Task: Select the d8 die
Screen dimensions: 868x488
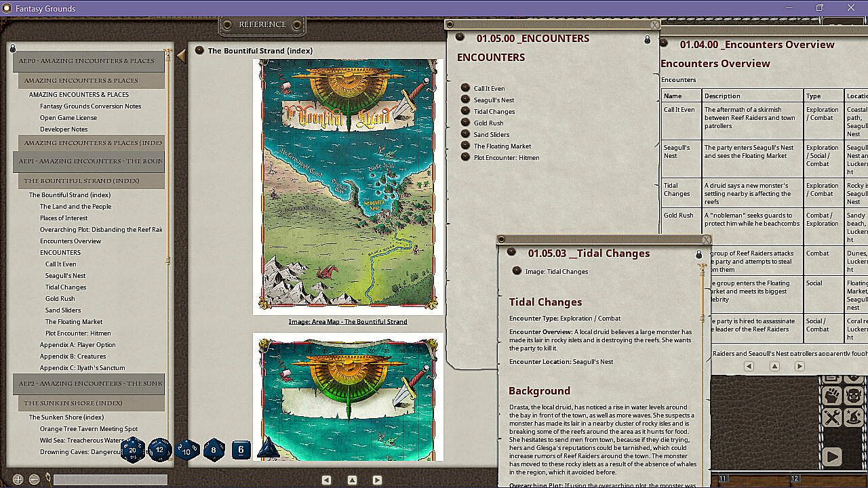Action: pyautogui.click(x=214, y=449)
